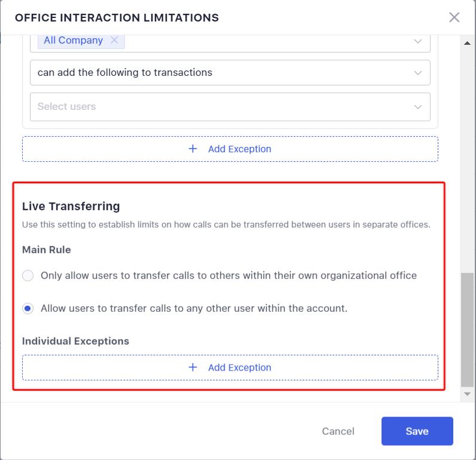Cancel the interaction limitation changes
Image resolution: width=476 pixels, height=460 pixels.
point(338,431)
